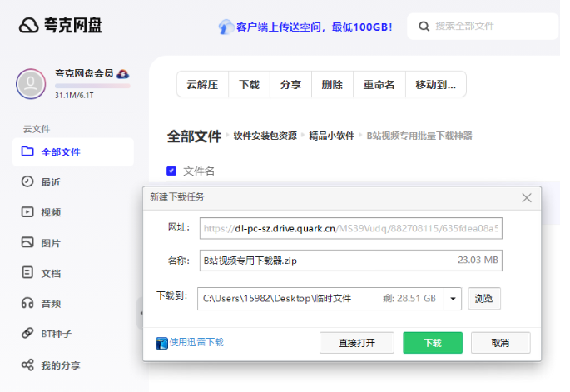
Task: Close the 新建下载任务 dialog
Action: pos(527,198)
